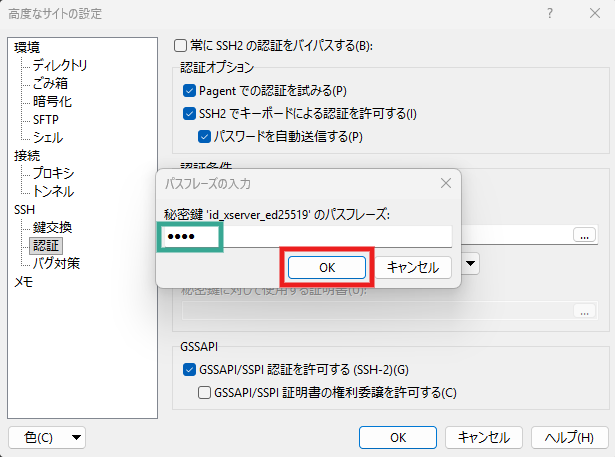Viewport: 615px width, 457px height.
Task: Close the passphrase dialog with X
Action: 445,184
